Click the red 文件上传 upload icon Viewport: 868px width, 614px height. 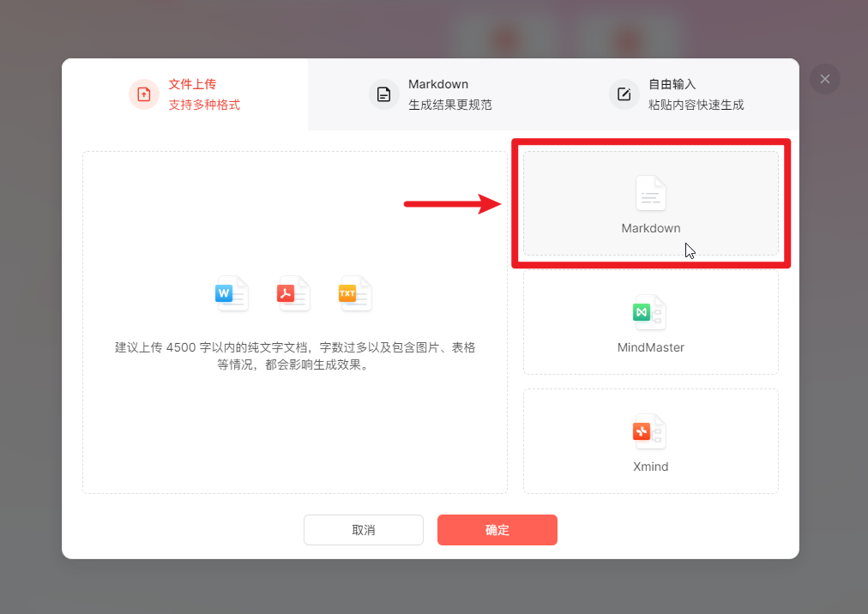pos(143,94)
